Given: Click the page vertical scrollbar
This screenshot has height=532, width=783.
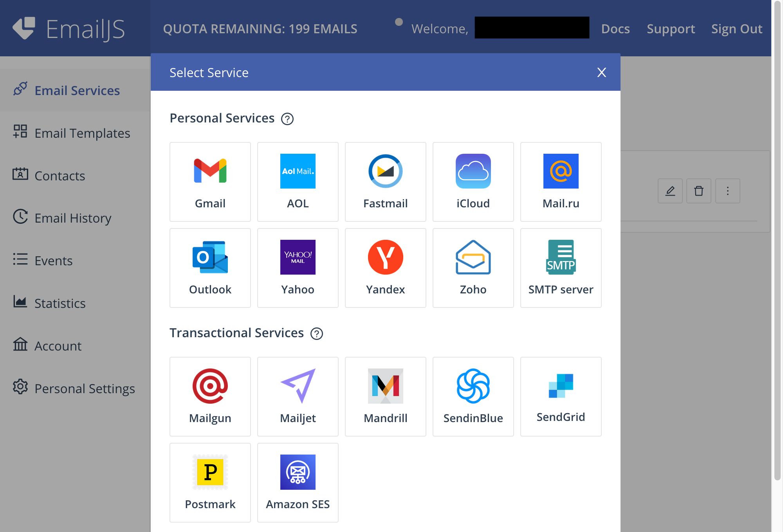Looking at the screenshot, I should tap(777, 243).
